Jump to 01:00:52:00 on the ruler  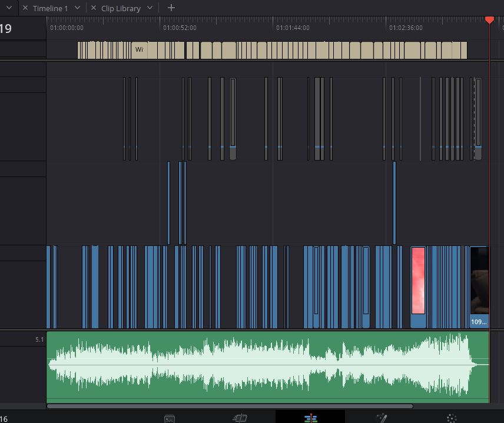click(x=180, y=28)
